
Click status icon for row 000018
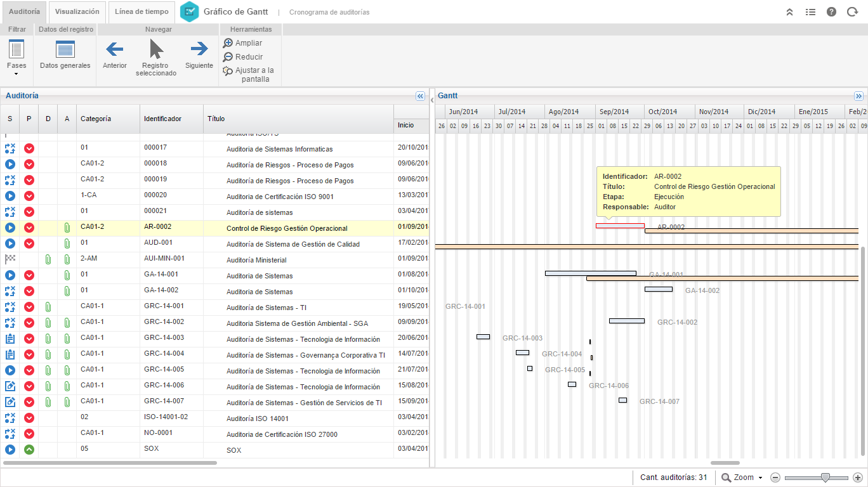click(10, 164)
